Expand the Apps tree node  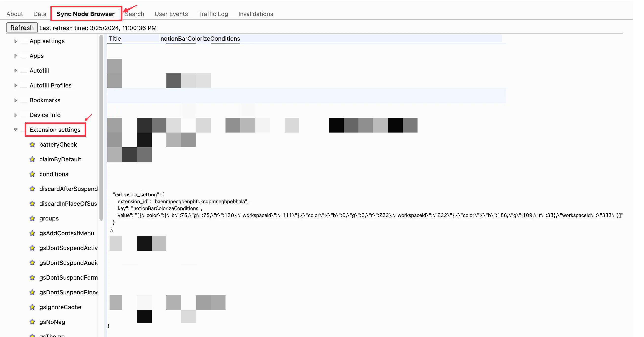(x=15, y=56)
